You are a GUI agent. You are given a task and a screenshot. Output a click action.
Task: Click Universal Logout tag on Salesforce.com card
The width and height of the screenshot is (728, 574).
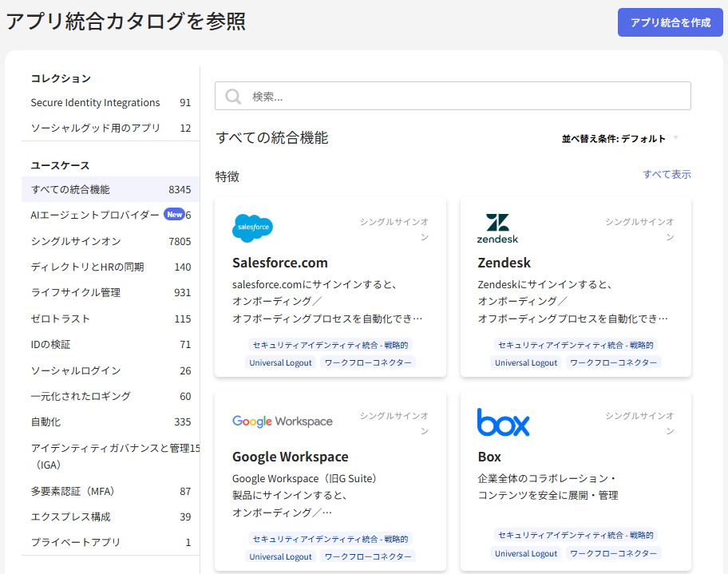280,362
